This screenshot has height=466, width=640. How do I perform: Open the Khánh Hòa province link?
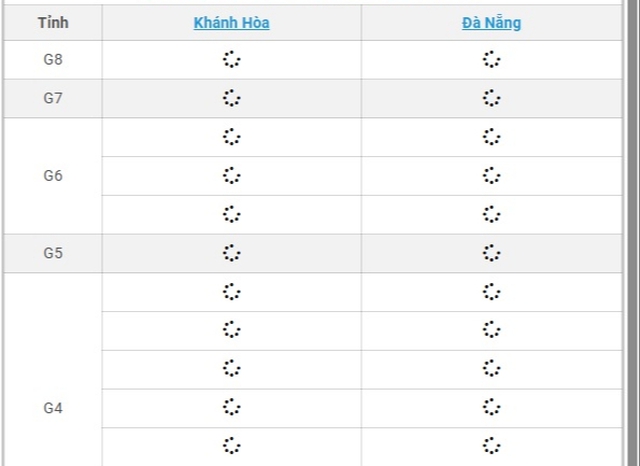[x=231, y=23]
